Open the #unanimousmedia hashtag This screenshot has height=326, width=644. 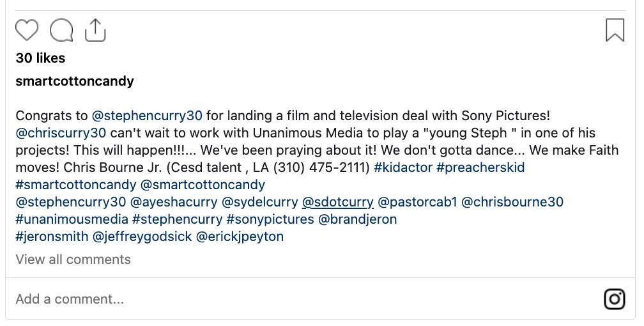(72, 219)
